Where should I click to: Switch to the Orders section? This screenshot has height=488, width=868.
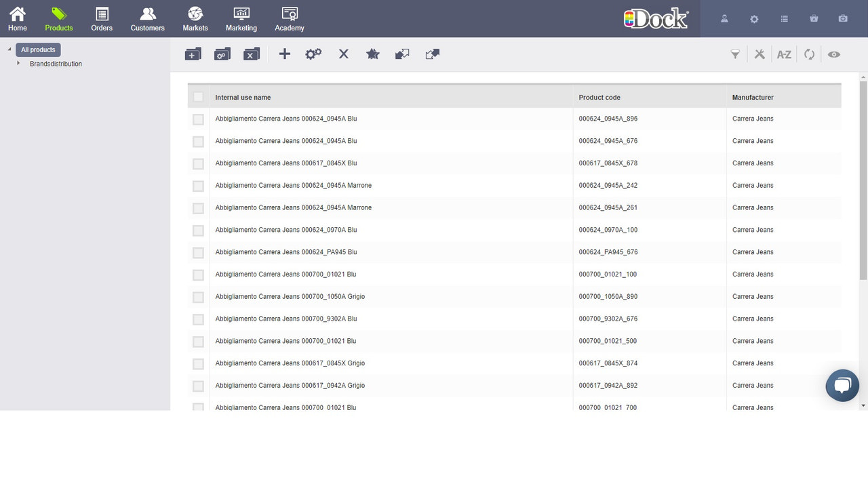(x=101, y=18)
